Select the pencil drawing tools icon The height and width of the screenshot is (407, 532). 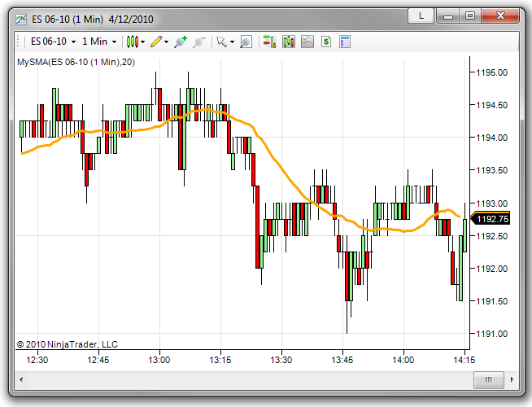coord(156,42)
